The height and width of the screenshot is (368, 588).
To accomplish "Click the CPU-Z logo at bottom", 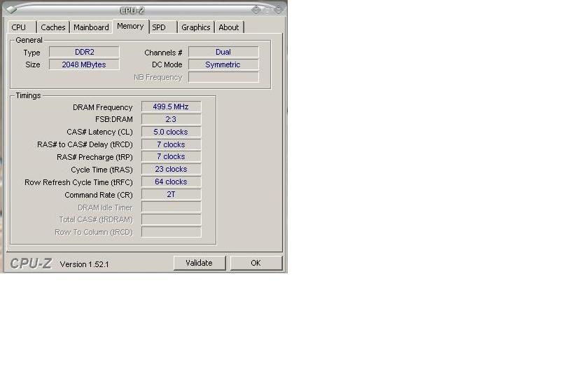I will [x=31, y=264].
